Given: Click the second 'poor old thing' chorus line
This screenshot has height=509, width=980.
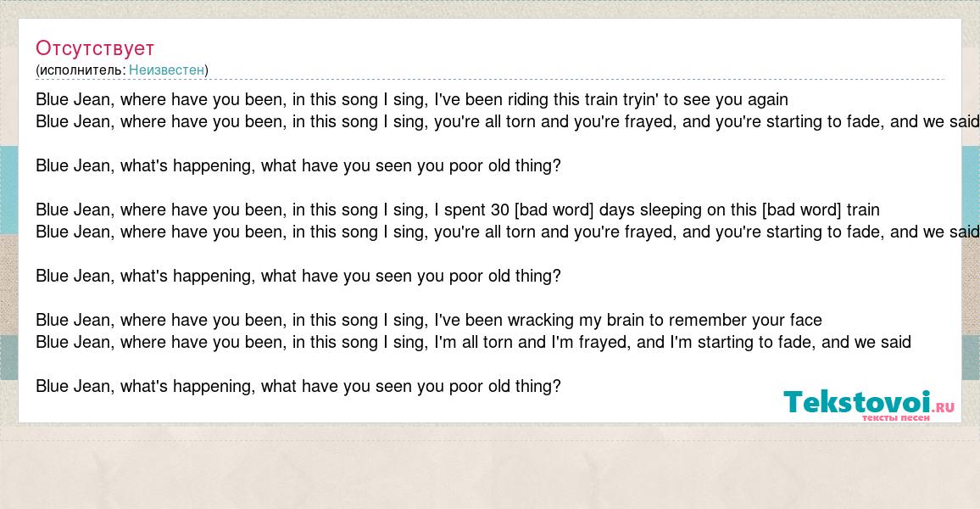Looking at the screenshot, I should (298, 276).
